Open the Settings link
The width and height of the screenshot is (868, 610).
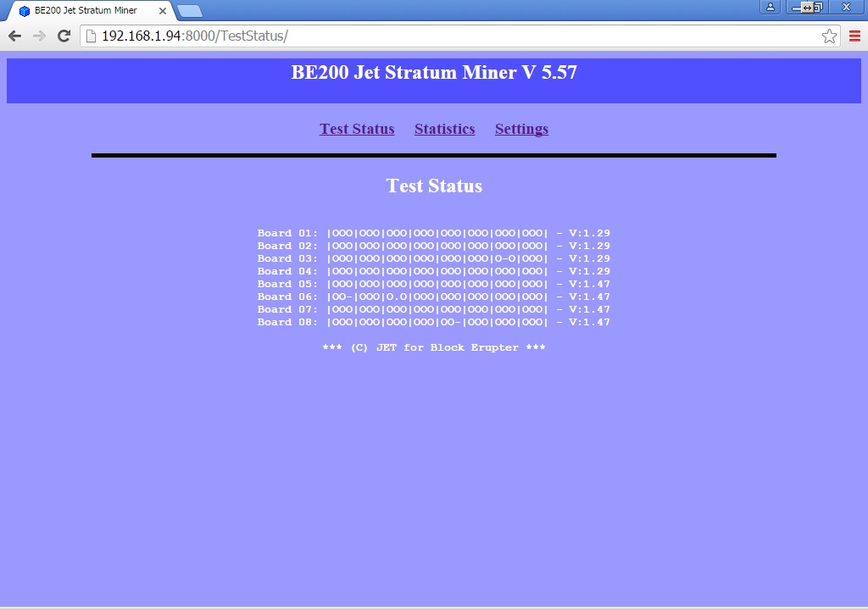521,129
